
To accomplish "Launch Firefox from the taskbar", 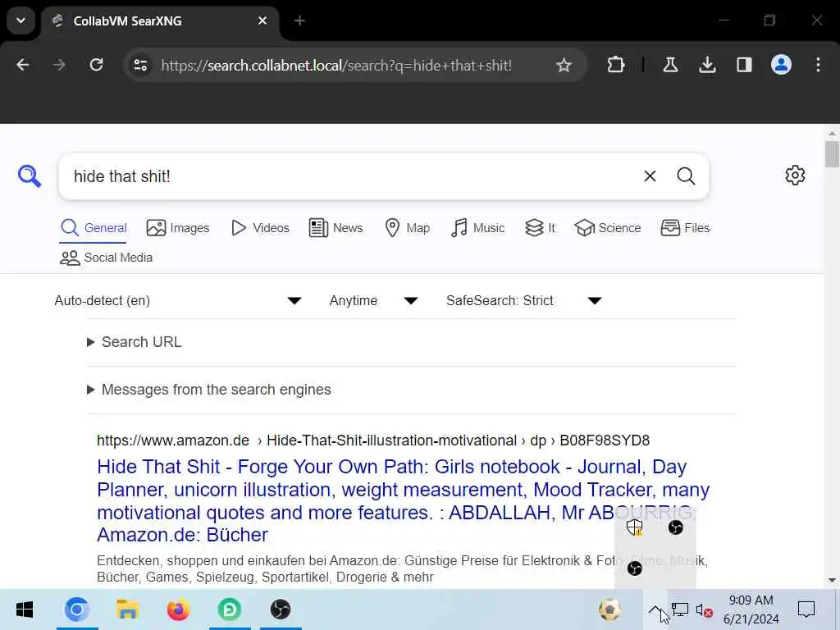I will (178, 609).
